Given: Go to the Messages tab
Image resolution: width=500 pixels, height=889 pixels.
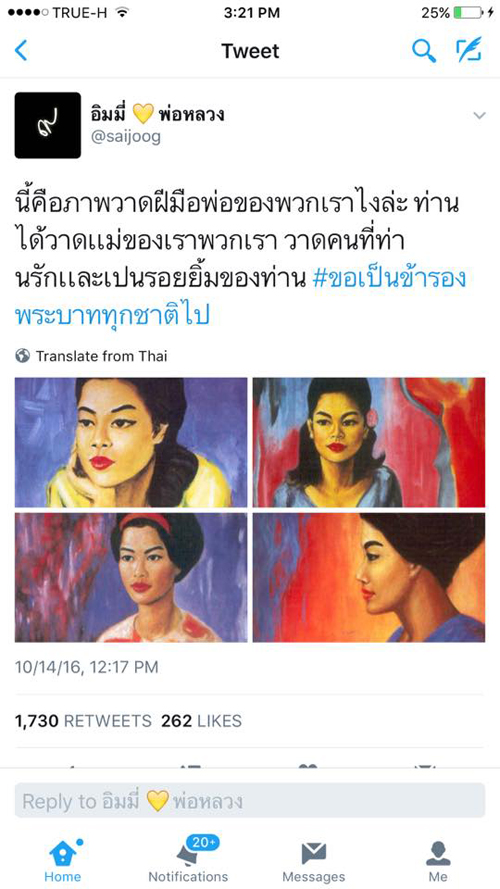Looking at the screenshot, I should 313,861.
